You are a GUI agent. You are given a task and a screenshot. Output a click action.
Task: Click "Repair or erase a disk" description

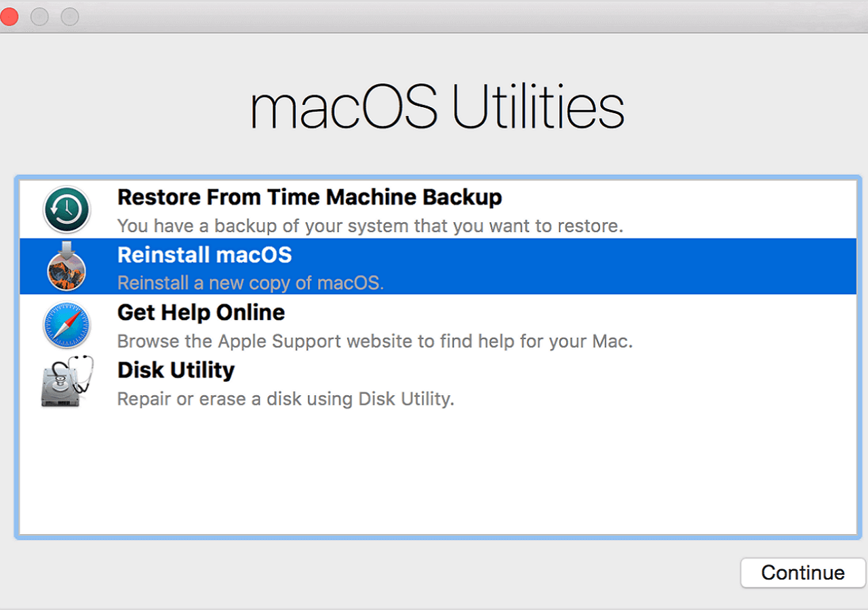285,399
